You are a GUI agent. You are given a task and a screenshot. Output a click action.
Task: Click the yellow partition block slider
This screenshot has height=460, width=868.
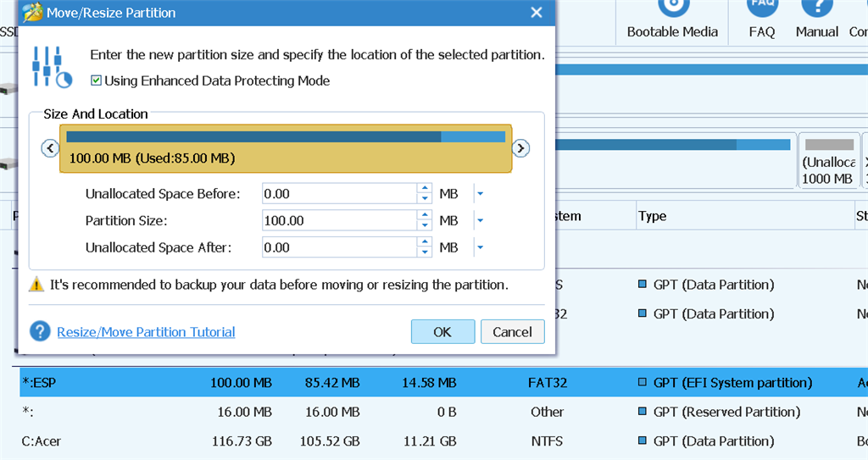(286, 149)
